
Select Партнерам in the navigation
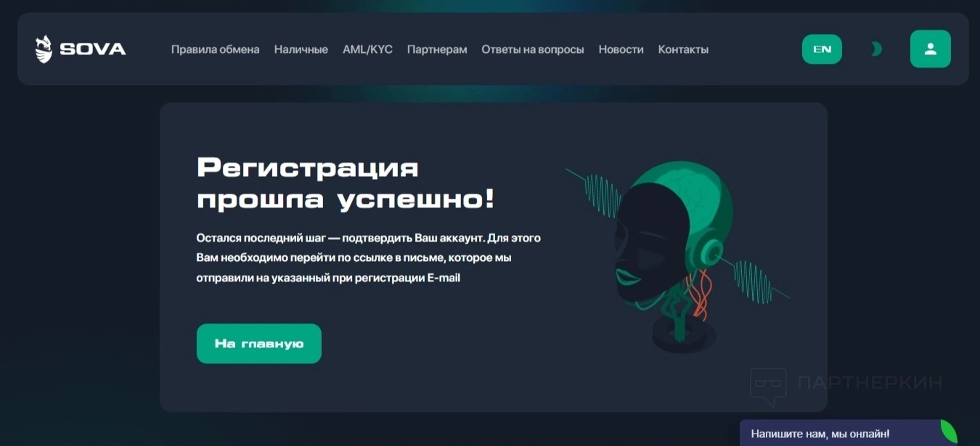[x=437, y=49]
